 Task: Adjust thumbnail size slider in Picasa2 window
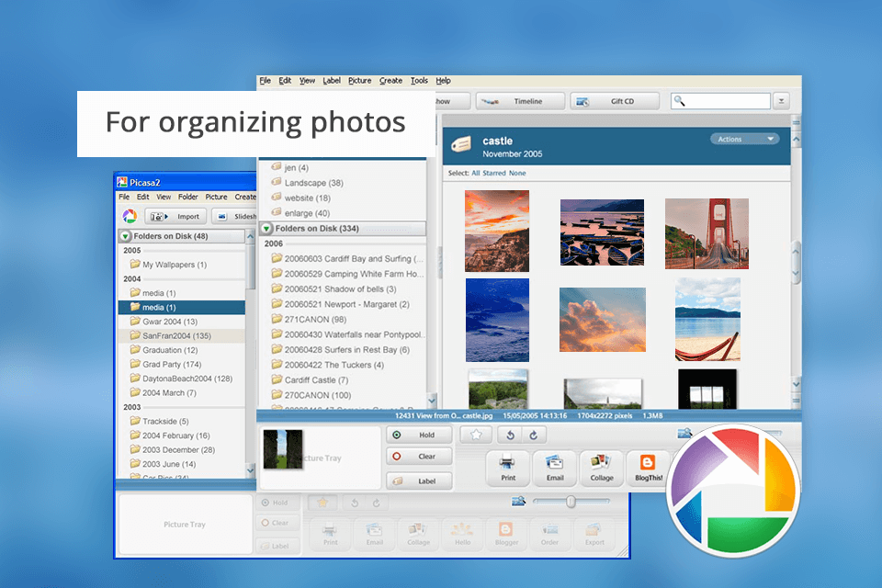tap(571, 502)
